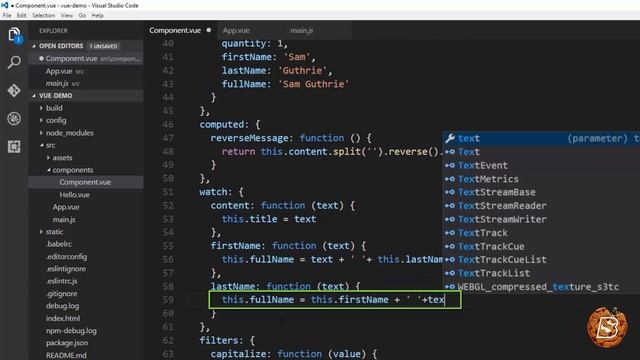Expand the node_modules folder
The image size is (640, 360).
point(69,133)
